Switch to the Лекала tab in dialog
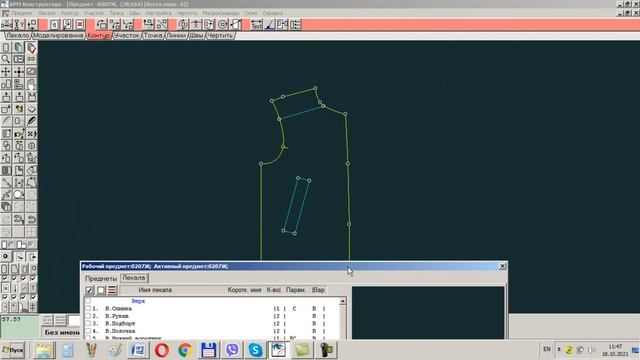640x360 pixels. pyautogui.click(x=134, y=278)
